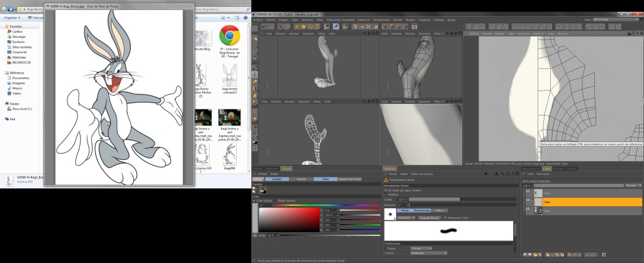644x263 pixels.
Task: Open the Archivo menu in Cinema 4D
Action: [257, 20]
